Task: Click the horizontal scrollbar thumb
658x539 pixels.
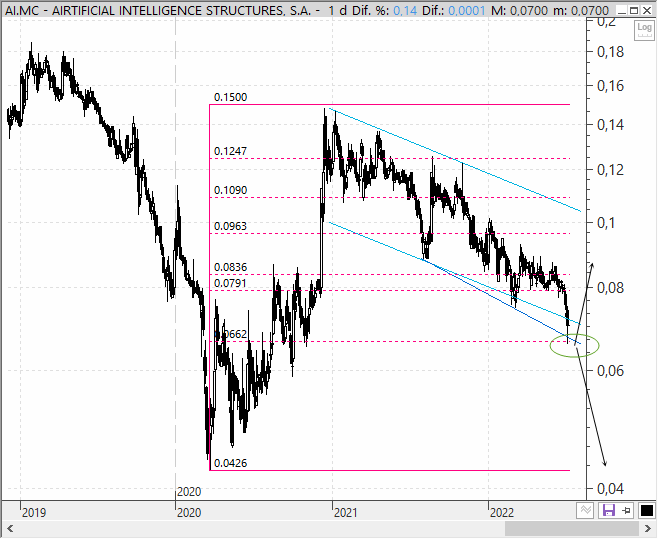Action: point(572,529)
